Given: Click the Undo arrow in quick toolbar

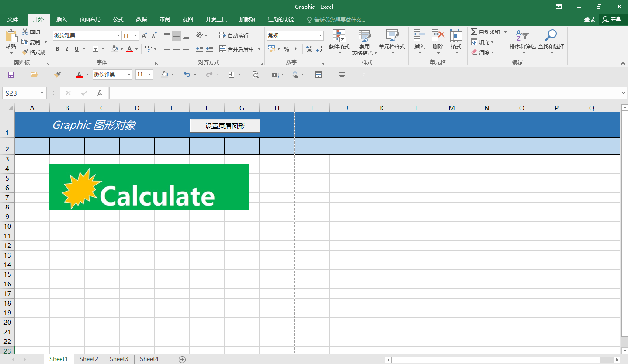Looking at the screenshot, I should tap(187, 75).
